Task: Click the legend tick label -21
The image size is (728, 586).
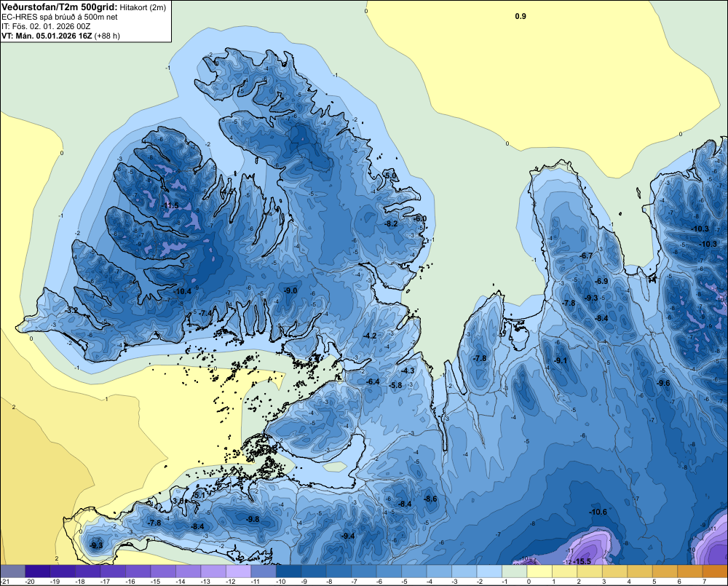Action: point(5,582)
